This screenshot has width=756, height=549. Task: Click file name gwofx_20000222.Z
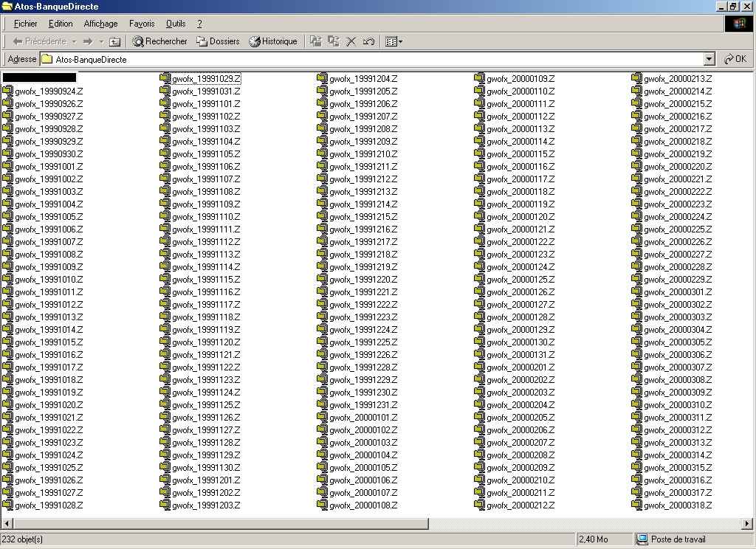[x=678, y=192]
